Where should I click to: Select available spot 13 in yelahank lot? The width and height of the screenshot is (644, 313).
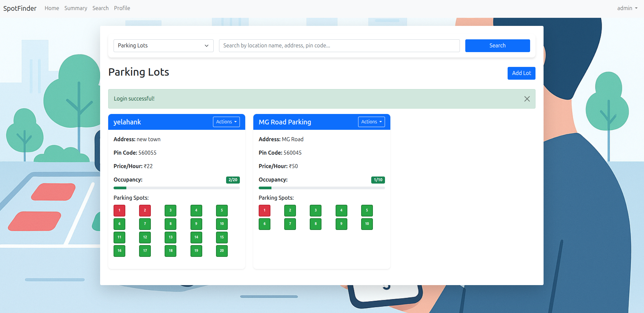170,237
